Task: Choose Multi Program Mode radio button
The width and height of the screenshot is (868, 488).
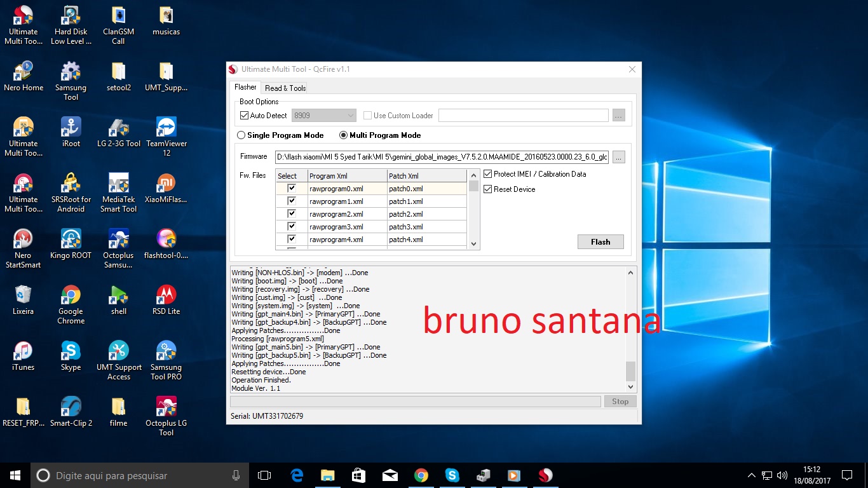Action: [x=344, y=135]
